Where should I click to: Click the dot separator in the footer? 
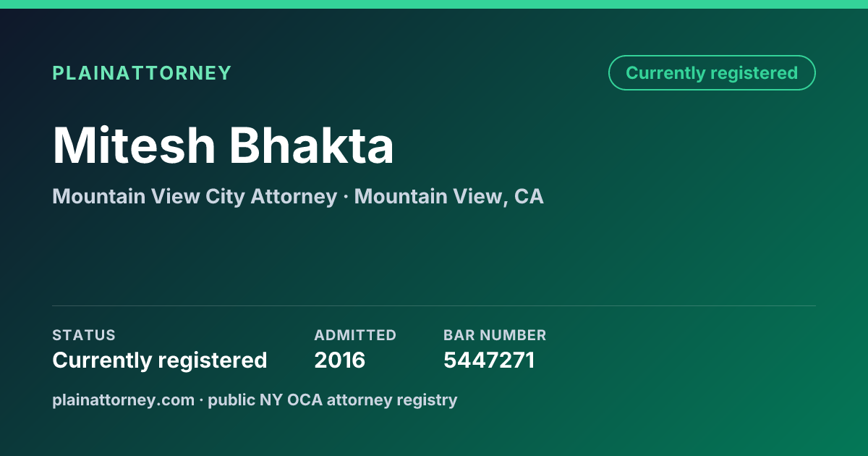[x=201, y=400]
